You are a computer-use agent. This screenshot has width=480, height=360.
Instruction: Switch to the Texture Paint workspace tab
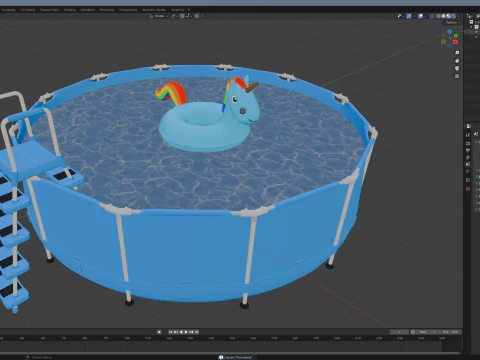(50, 10)
